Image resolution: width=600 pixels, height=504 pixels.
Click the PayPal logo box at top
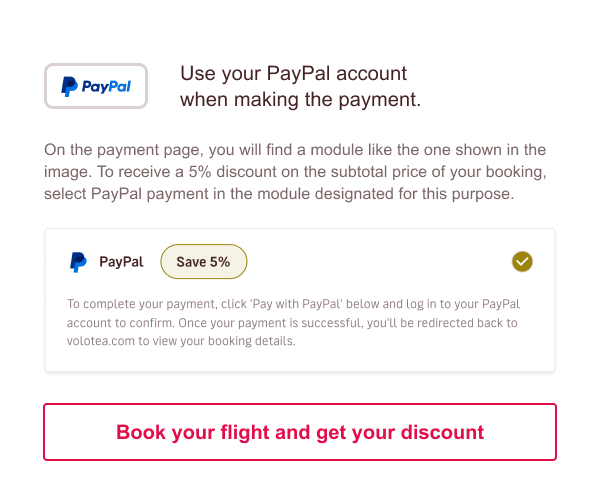click(x=96, y=86)
